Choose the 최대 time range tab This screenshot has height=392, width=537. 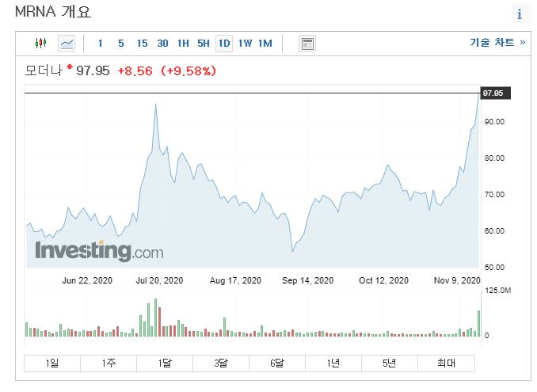pos(446,363)
